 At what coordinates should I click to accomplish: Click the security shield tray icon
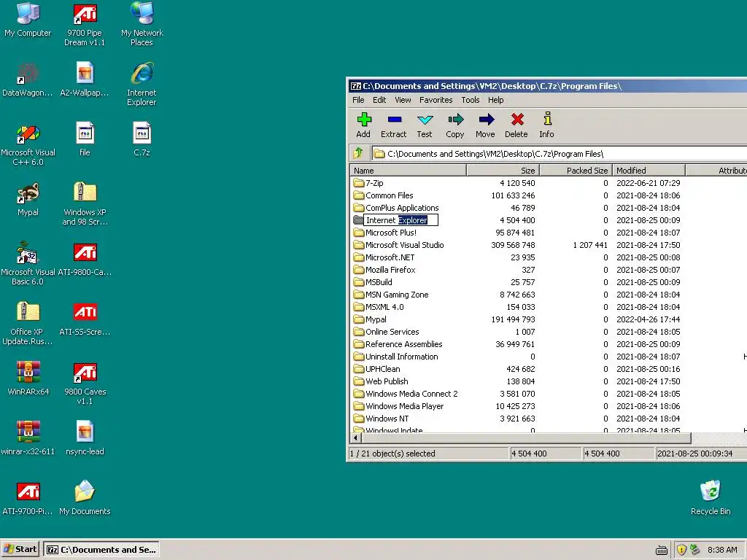[x=681, y=550]
